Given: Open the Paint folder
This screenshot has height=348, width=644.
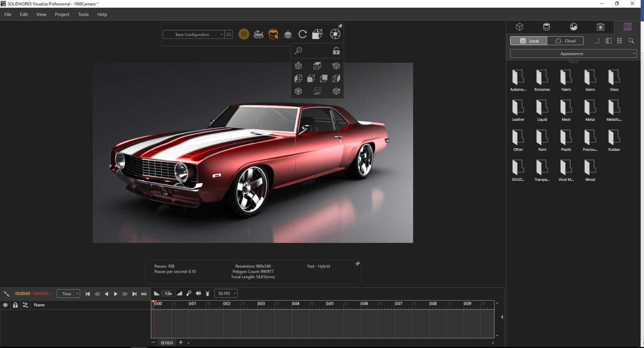Looking at the screenshot, I should (x=542, y=140).
